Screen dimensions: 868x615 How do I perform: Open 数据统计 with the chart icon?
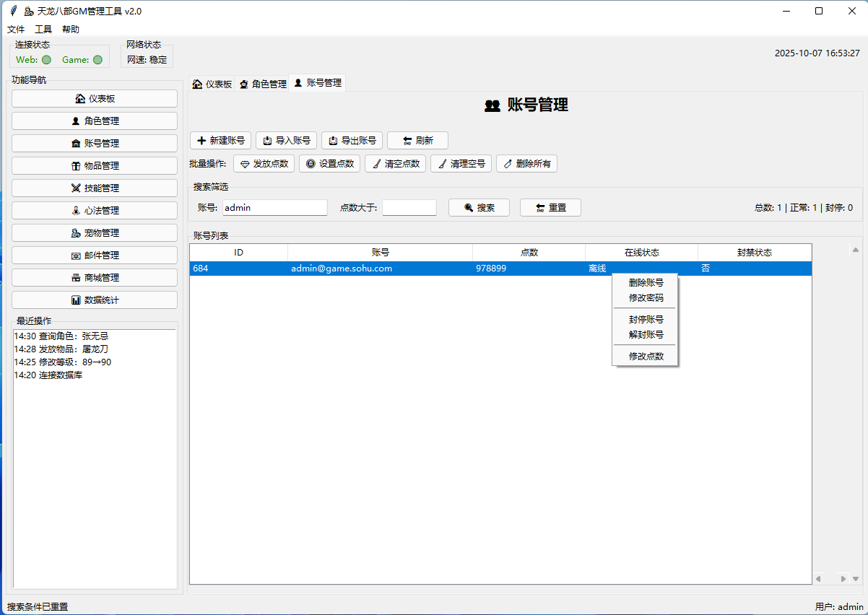(x=95, y=300)
